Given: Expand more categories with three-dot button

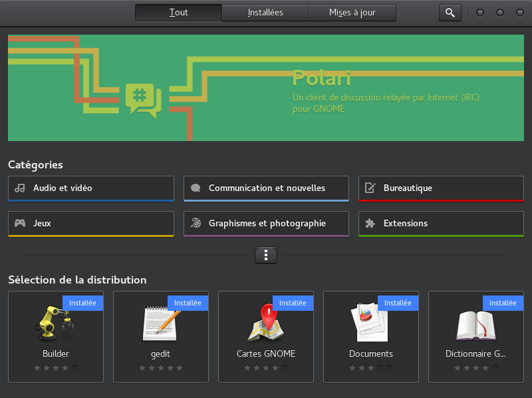Looking at the screenshot, I should click(266, 255).
